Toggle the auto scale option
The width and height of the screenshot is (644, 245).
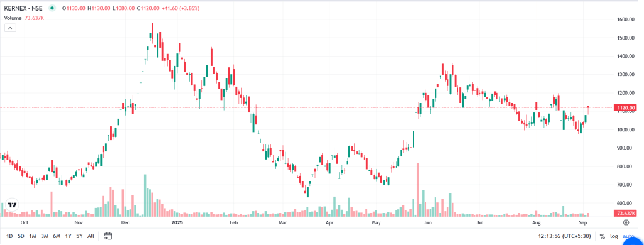point(628,236)
